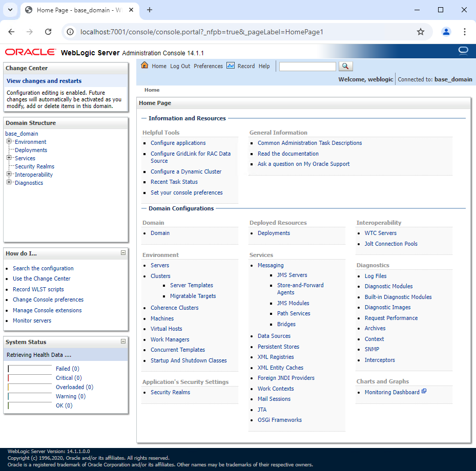
Task: Open Configure GridLink for RAC Data Source
Action: click(x=191, y=157)
